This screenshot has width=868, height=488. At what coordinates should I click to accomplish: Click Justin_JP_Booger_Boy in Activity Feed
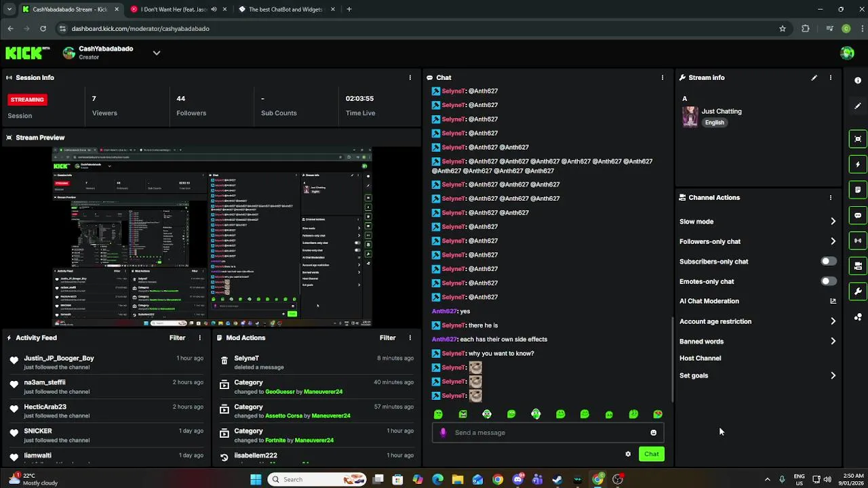59,358
